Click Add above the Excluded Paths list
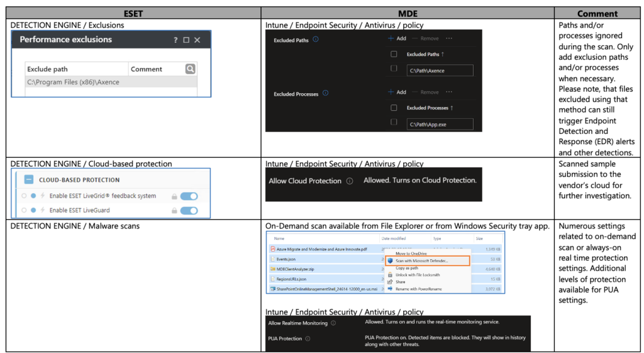Image resolution: width=644 pixels, height=353 pixels. [x=397, y=38]
